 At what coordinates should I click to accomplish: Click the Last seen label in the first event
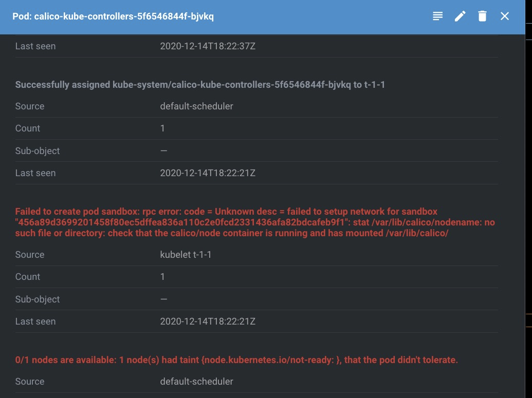coord(35,46)
